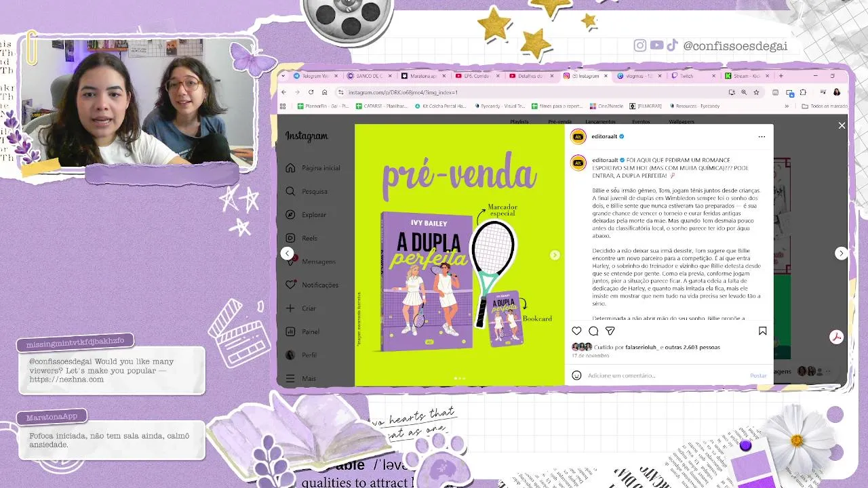Switch to vlogmas browser tab
This screenshot has height=488, width=868.
click(x=638, y=76)
